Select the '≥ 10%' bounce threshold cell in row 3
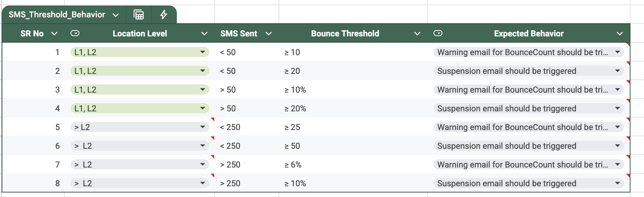Viewport: 644px width, 197px height. [295, 90]
